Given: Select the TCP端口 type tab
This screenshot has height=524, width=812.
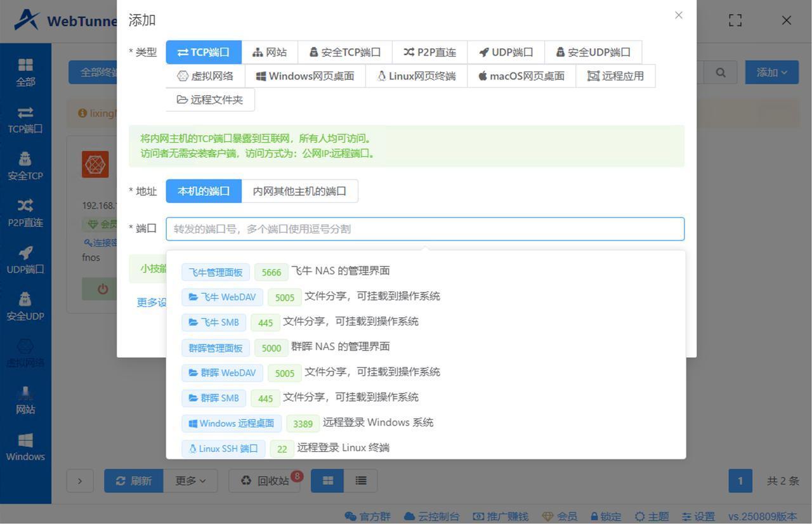Looking at the screenshot, I should (x=204, y=52).
